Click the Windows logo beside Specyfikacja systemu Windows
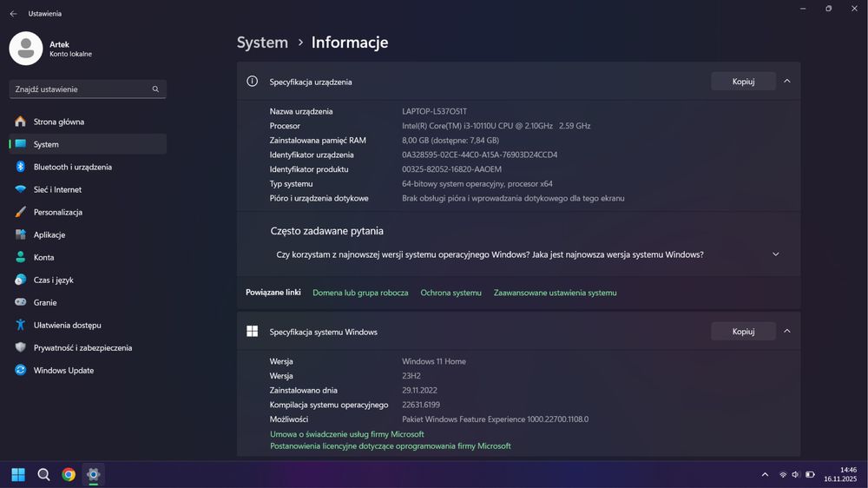Viewport: 868px width, 488px height. [x=252, y=331]
